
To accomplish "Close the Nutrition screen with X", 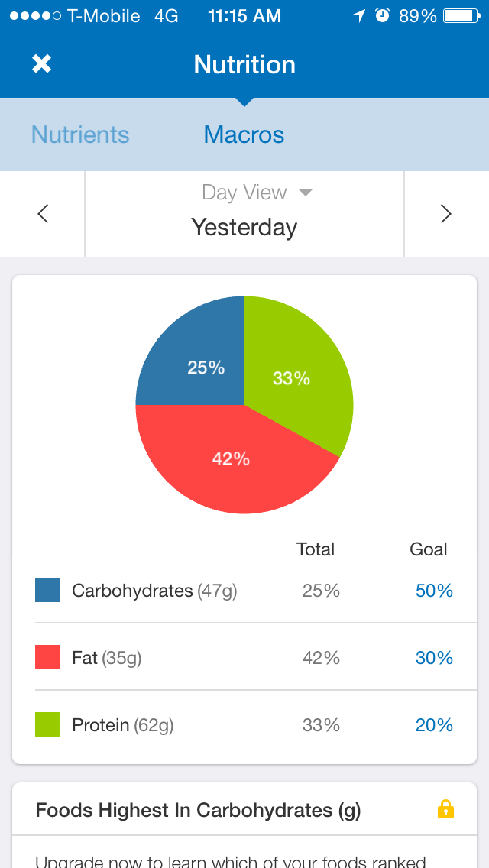I will click(x=41, y=64).
